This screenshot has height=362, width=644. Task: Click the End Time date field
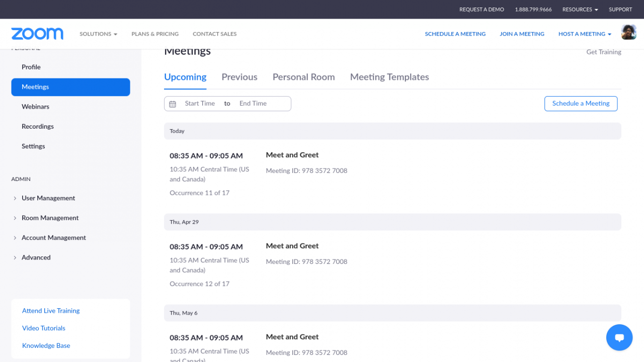pos(253,104)
